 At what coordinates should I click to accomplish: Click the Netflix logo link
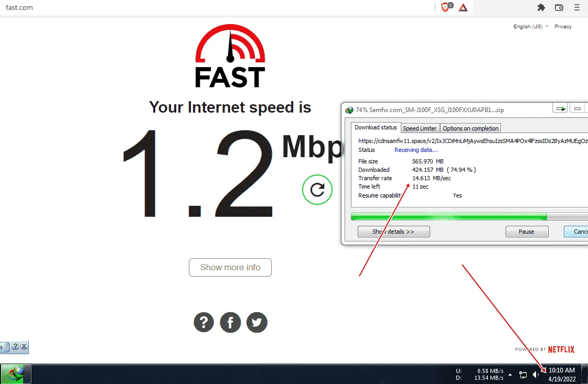pos(561,349)
